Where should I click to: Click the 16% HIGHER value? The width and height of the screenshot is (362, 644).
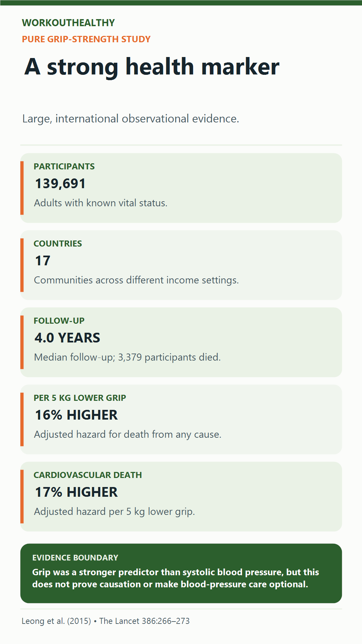tap(76, 415)
